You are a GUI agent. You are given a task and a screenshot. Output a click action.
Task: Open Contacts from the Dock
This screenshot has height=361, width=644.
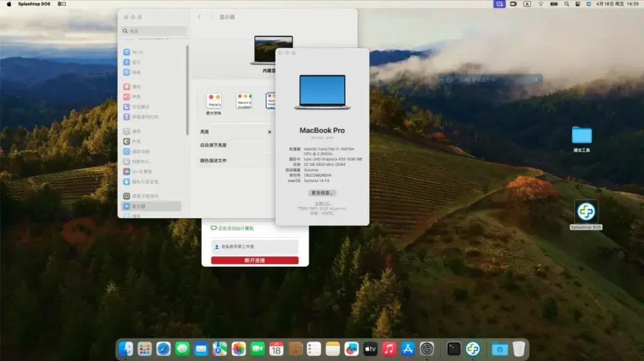tap(296, 349)
